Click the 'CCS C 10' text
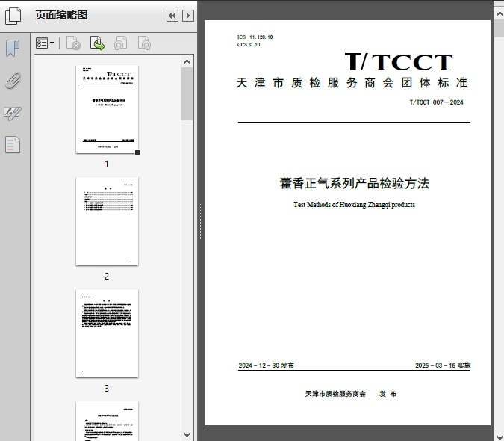Viewport: 504px width, 441px height. pyautogui.click(x=249, y=44)
